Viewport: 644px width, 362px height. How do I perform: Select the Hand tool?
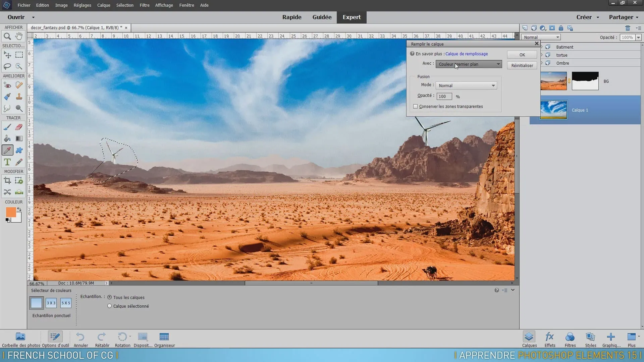pyautogui.click(x=19, y=36)
